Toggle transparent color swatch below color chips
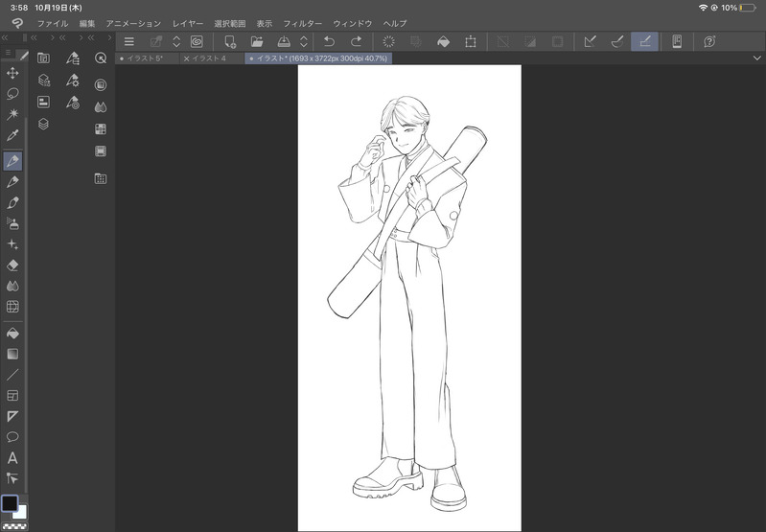 [12, 526]
